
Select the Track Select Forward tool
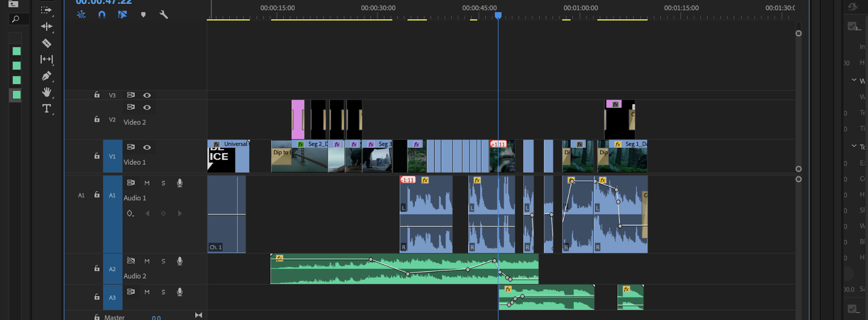46,10
